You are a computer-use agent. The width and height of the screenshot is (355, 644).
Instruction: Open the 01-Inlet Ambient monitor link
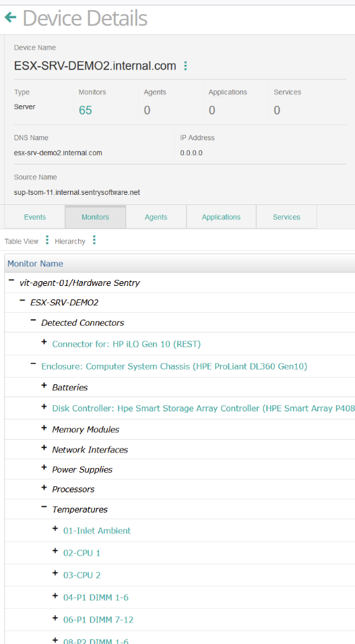pyautogui.click(x=97, y=531)
